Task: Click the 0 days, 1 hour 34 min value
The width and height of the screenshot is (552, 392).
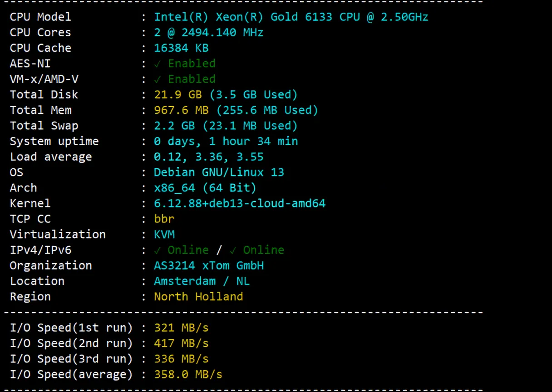Action: (226, 142)
